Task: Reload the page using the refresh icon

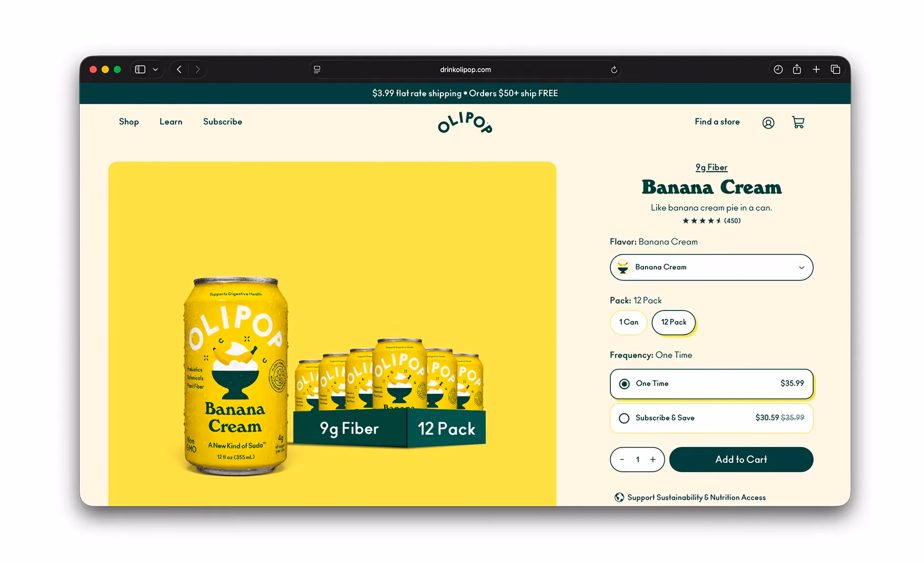Action: [x=614, y=70]
